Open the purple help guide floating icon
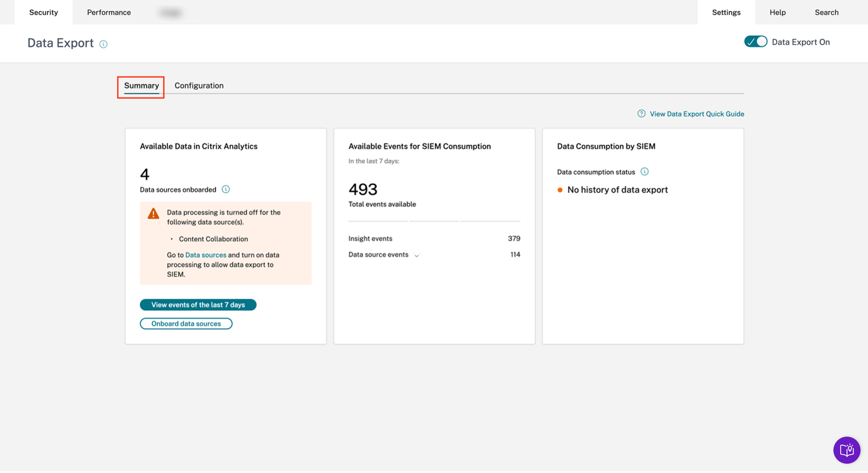 tap(846, 450)
